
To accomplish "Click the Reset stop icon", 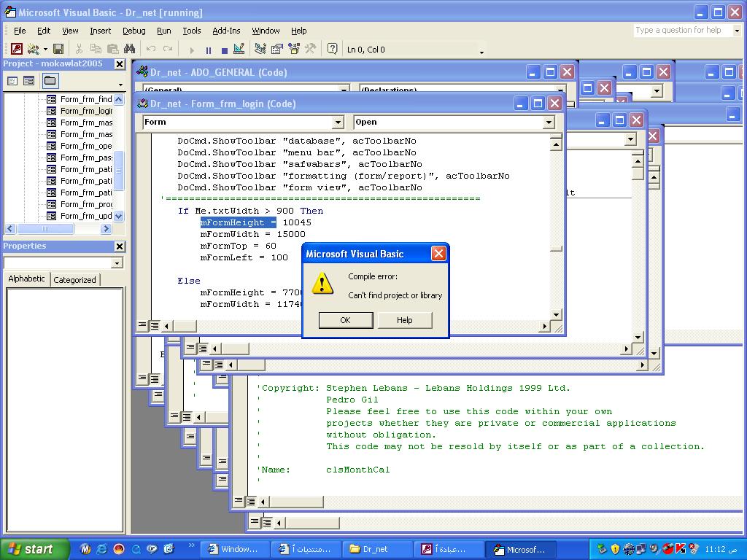I will click(x=225, y=50).
